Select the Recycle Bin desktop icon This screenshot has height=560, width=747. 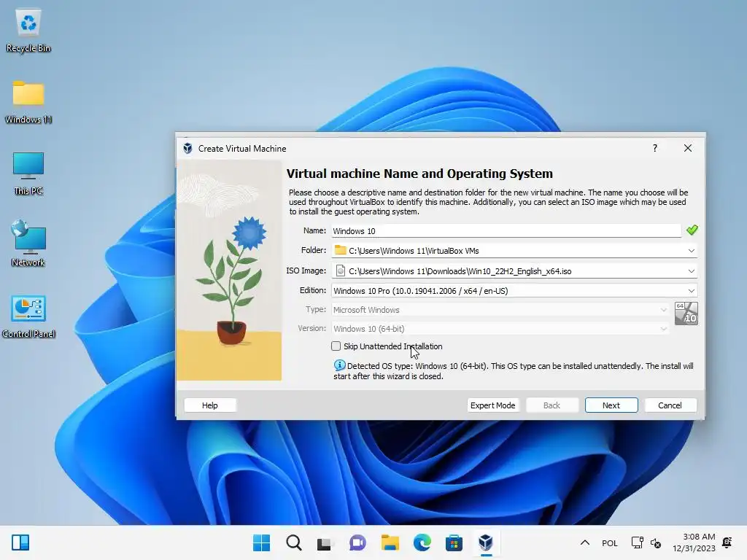pos(28,31)
